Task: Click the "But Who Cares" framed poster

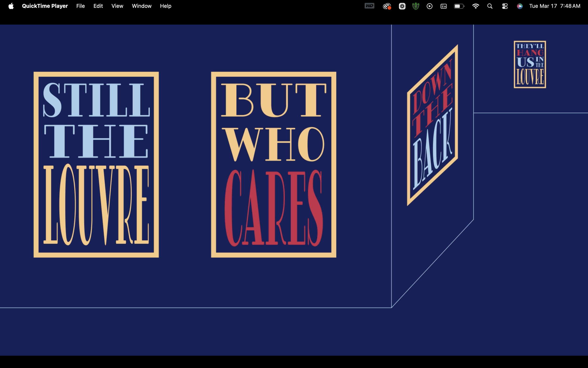Action: [274, 165]
